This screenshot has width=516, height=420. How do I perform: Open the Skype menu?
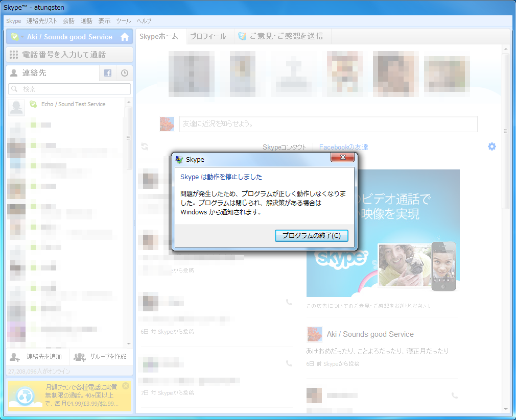[13, 21]
